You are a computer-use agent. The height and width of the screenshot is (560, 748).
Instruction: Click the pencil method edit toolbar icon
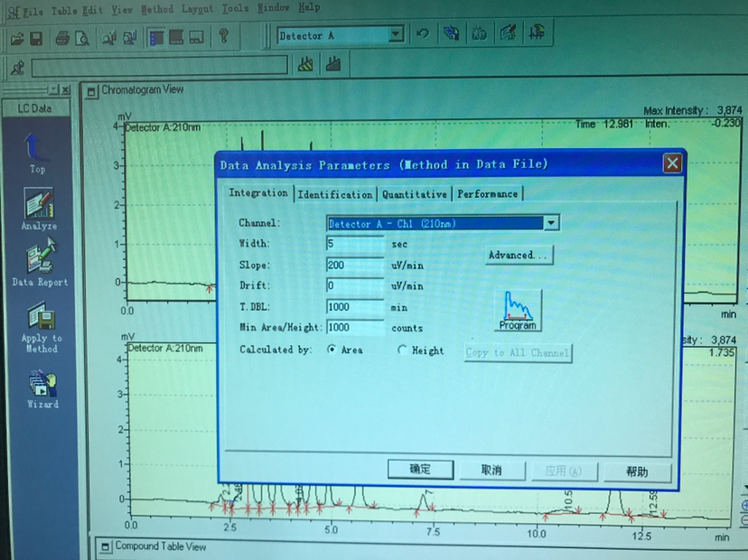(508, 33)
